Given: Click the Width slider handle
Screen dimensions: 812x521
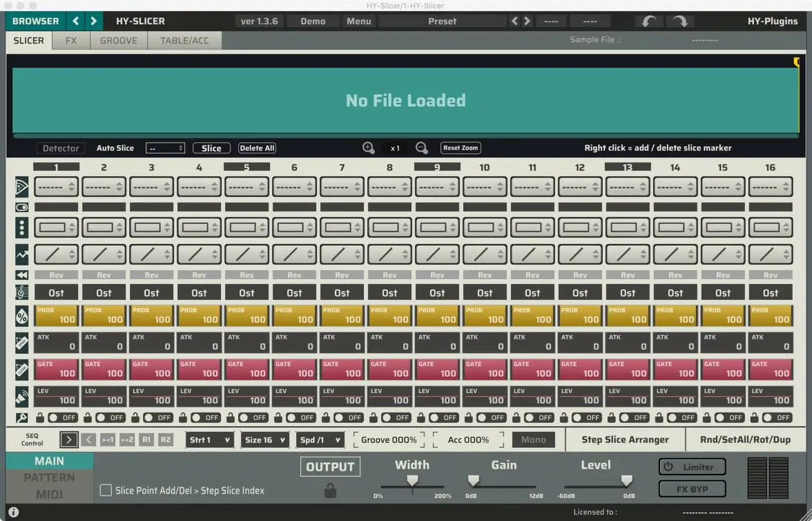Looking at the screenshot, I should coord(412,480).
